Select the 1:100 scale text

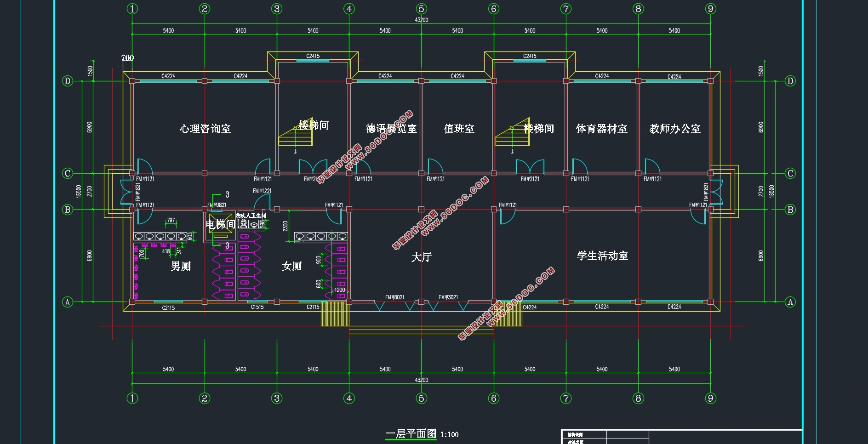point(449,435)
